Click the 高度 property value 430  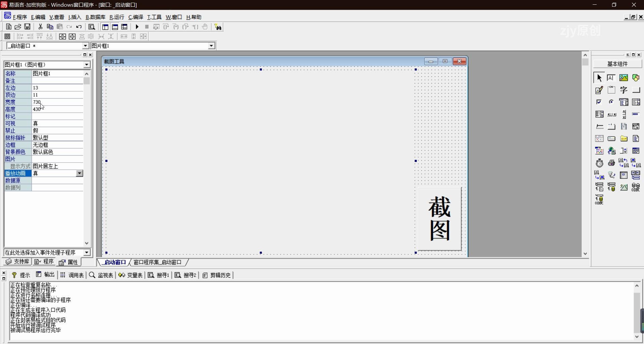coord(57,109)
